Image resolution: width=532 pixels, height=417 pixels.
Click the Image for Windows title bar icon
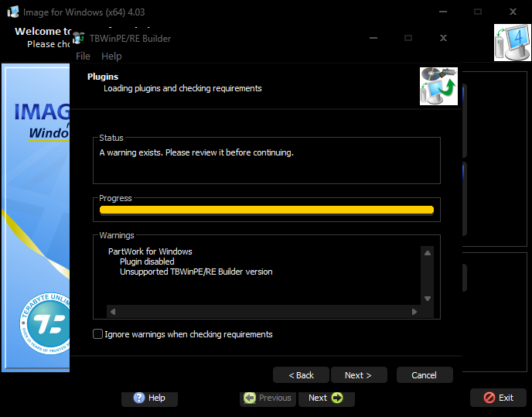[x=13, y=12]
